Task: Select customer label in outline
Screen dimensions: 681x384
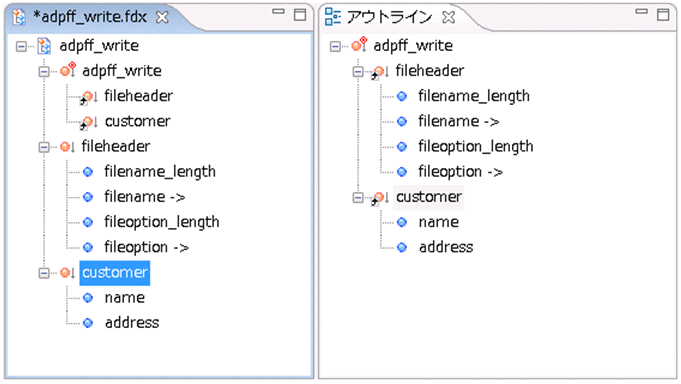Action: tap(429, 197)
